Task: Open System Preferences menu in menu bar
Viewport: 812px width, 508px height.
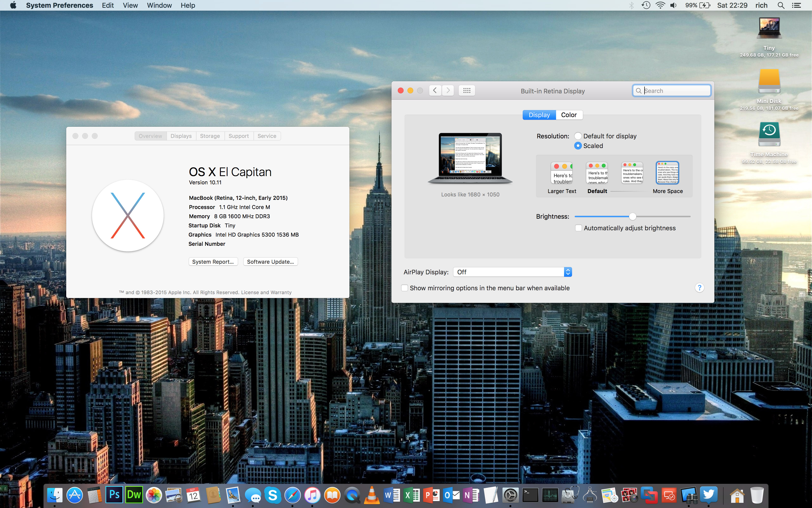Action: pos(59,5)
